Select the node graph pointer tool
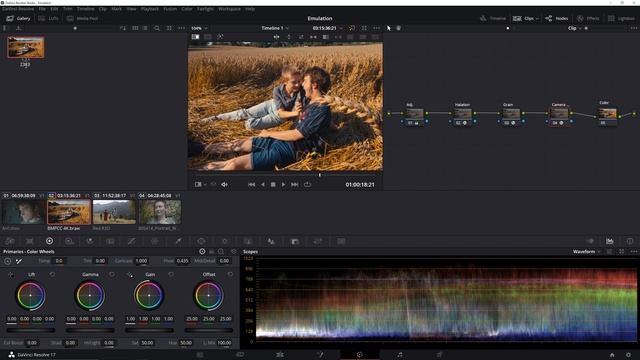The width and height of the screenshot is (640, 360). (389, 28)
